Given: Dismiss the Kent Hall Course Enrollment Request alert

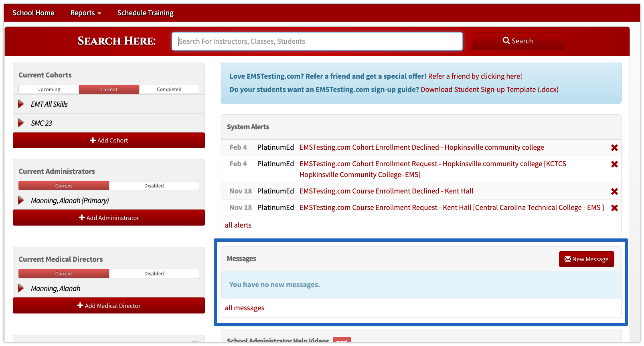Looking at the screenshot, I should point(614,208).
